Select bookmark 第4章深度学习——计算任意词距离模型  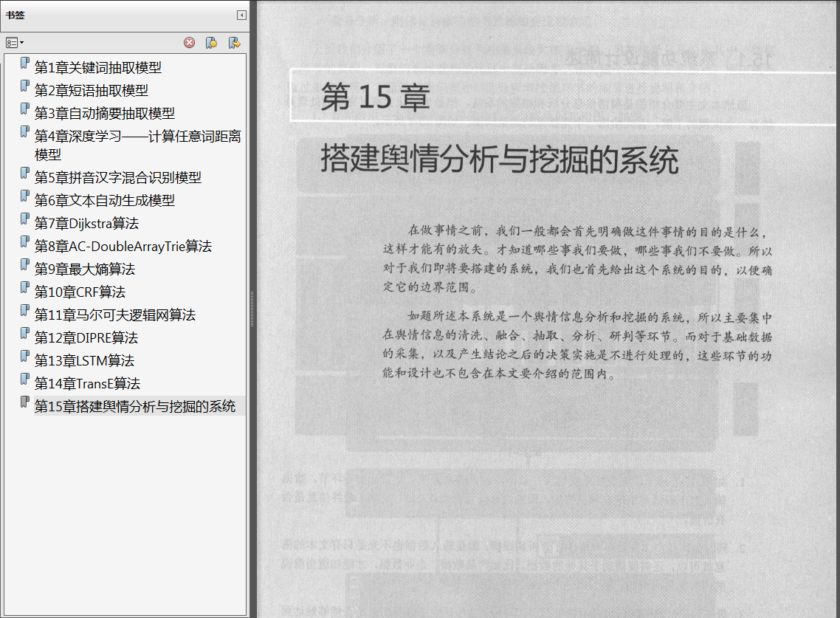coord(138,145)
